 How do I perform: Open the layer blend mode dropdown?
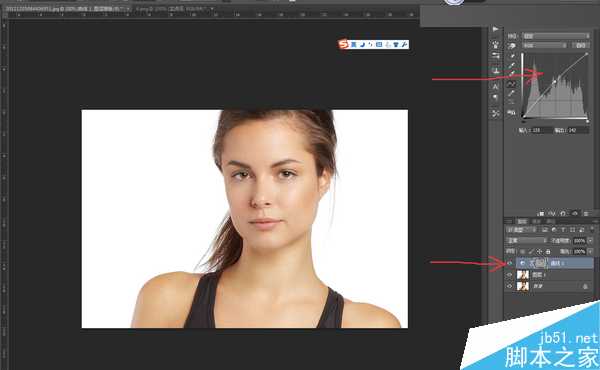pyautogui.click(x=526, y=241)
